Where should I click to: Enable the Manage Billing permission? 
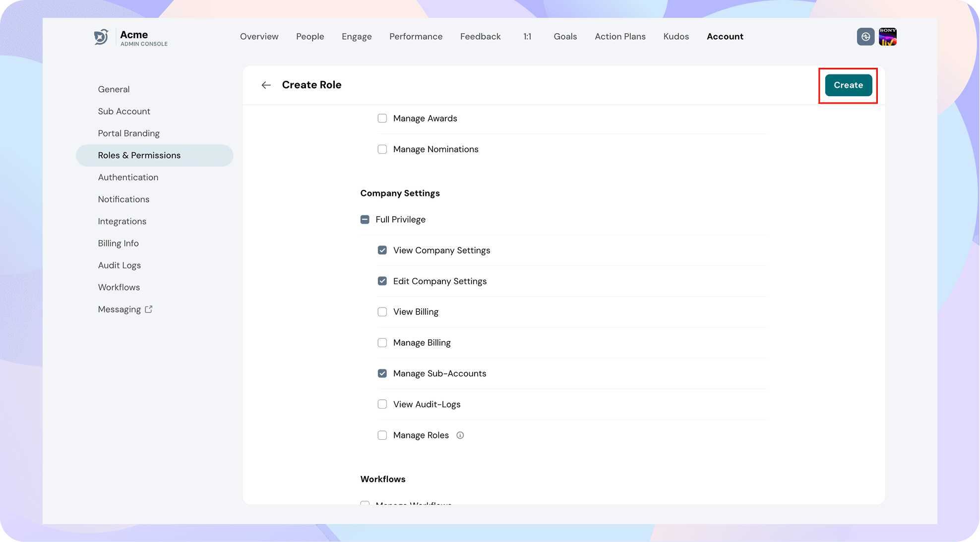tap(382, 343)
